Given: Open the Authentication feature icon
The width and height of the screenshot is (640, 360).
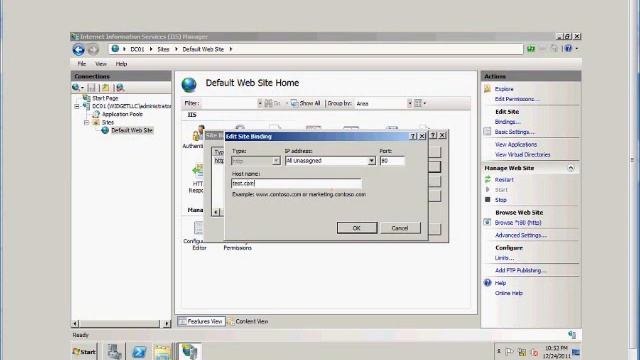Looking at the screenshot, I should (198, 133).
